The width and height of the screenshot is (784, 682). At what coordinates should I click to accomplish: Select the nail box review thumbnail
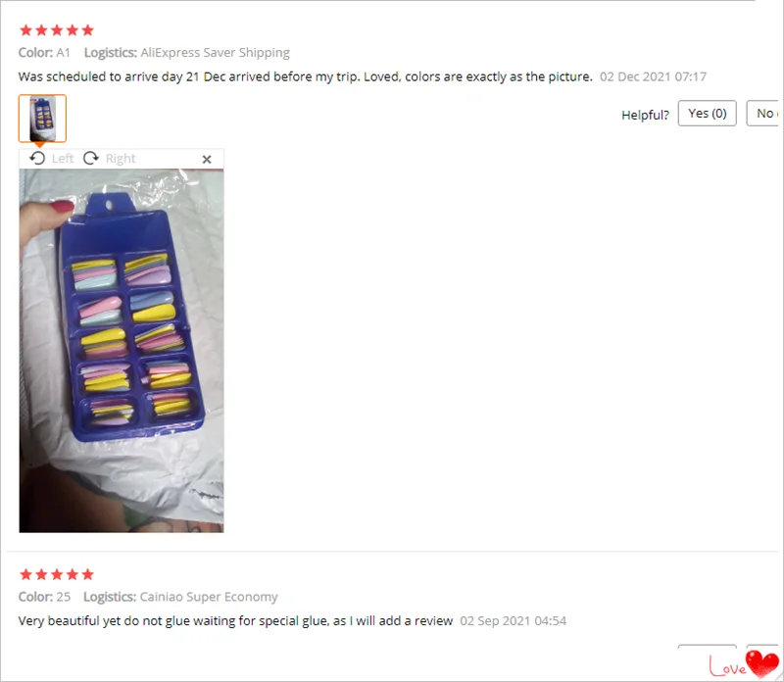click(x=42, y=119)
